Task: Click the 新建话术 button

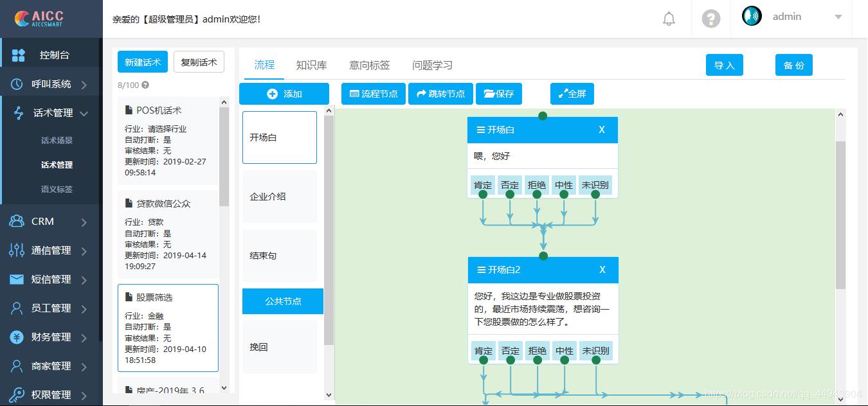Action: tap(142, 62)
